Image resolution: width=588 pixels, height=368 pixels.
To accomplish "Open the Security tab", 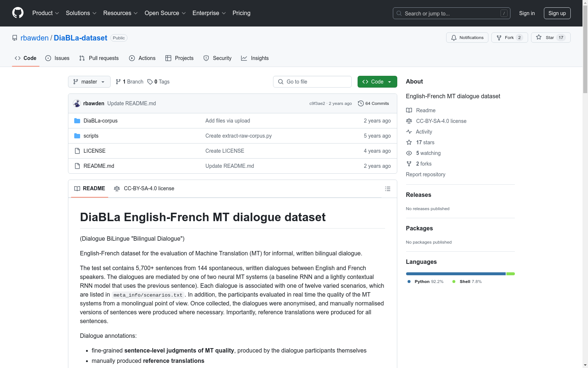I will click(218, 58).
